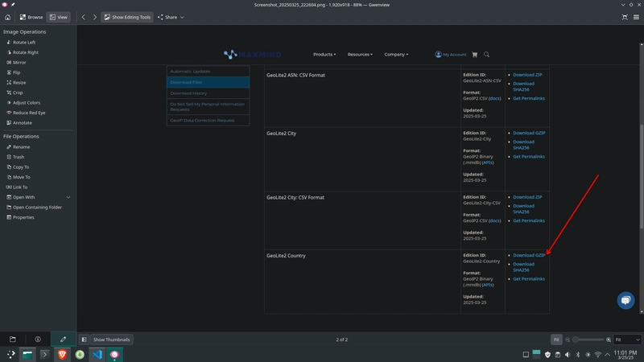
Task: Flip the image vertically
Action: click(x=14, y=72)
